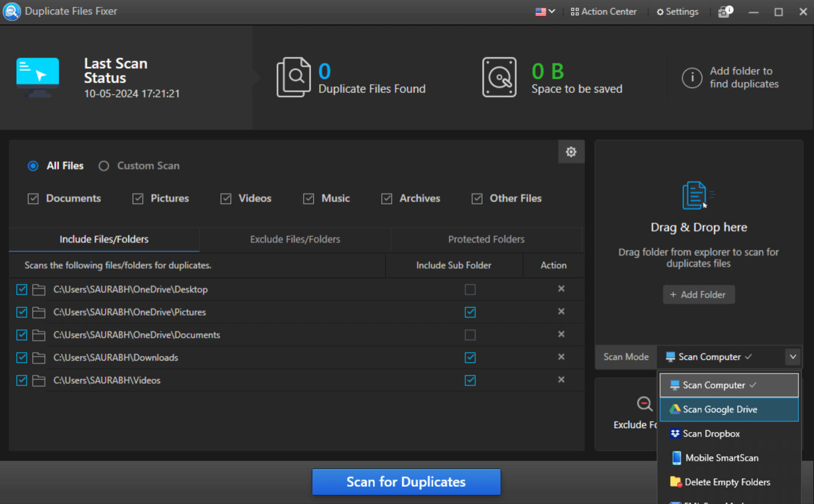
Task: Uncheck the Videos file type checkbox
Action: point(226,199)
